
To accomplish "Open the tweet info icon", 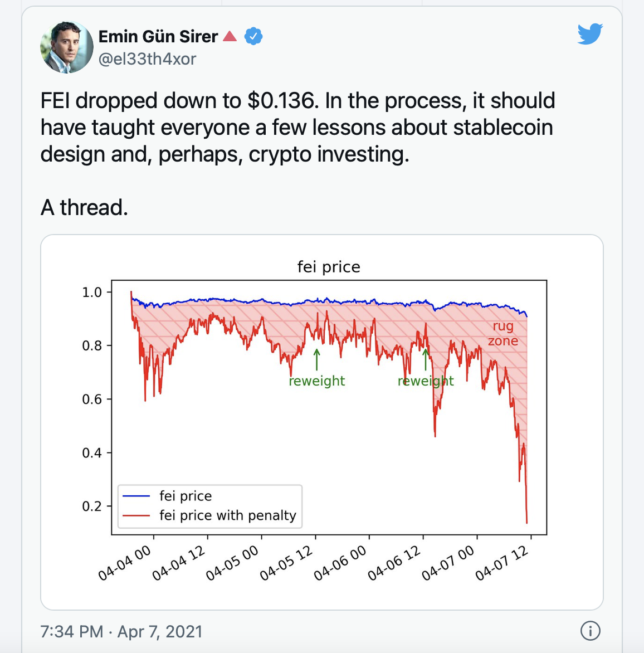I will [591, 631].
